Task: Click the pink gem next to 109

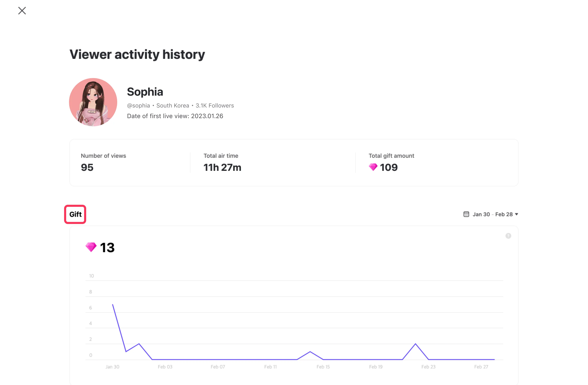Action: [373, 167]
